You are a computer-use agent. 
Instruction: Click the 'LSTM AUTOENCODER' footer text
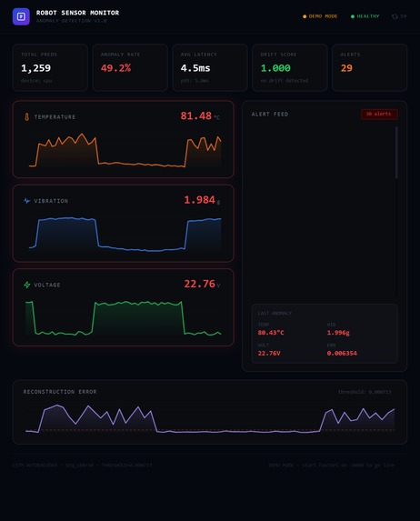tap(35, 466)
